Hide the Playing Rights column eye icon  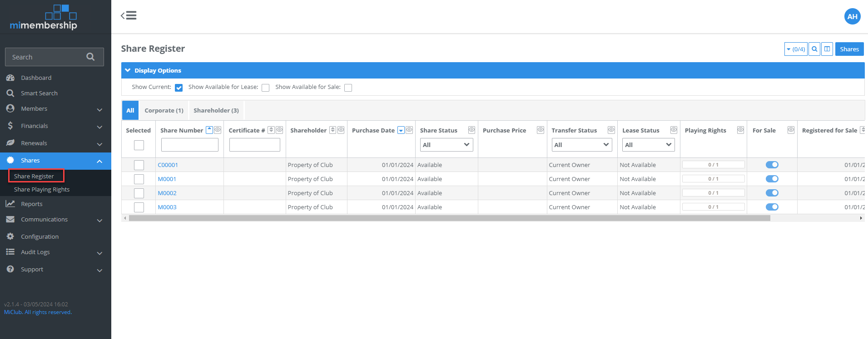[740, 130]
